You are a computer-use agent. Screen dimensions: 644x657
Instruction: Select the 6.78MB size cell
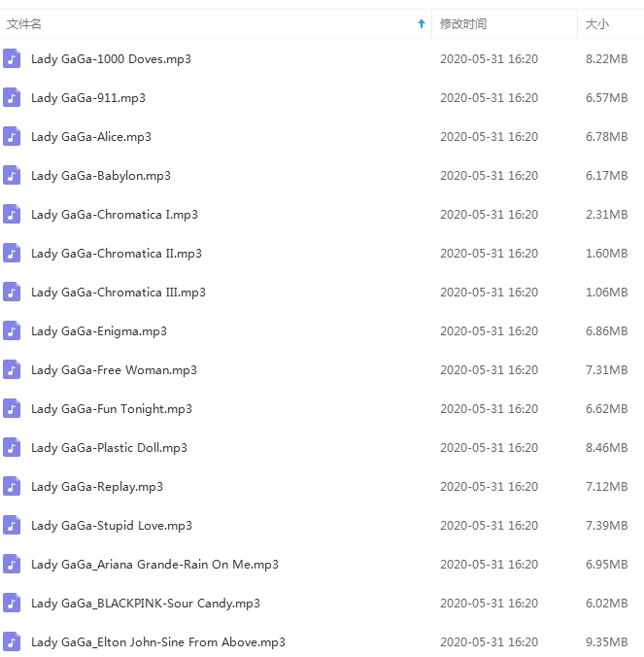[607, 137]
